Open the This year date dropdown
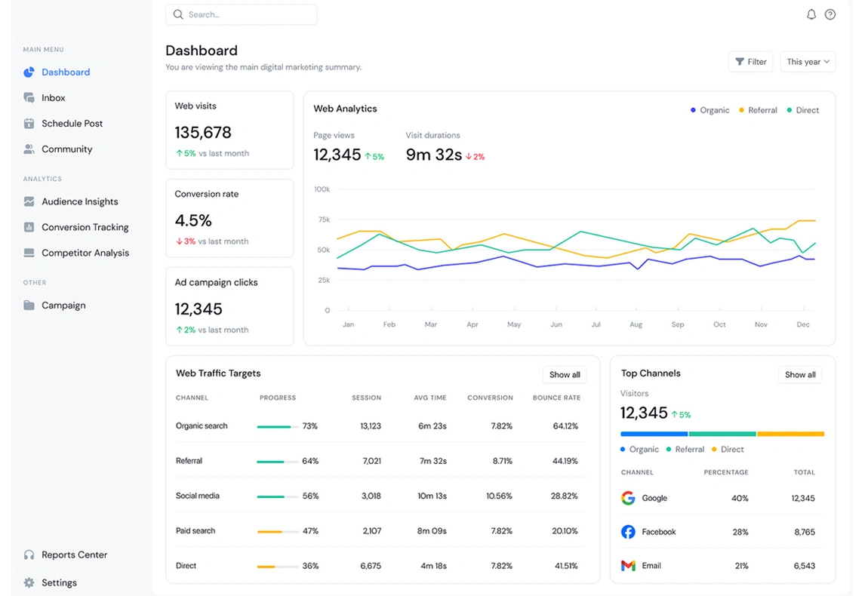Image resolution: width=868 pixels, height=596 pixels. point(808,62)
